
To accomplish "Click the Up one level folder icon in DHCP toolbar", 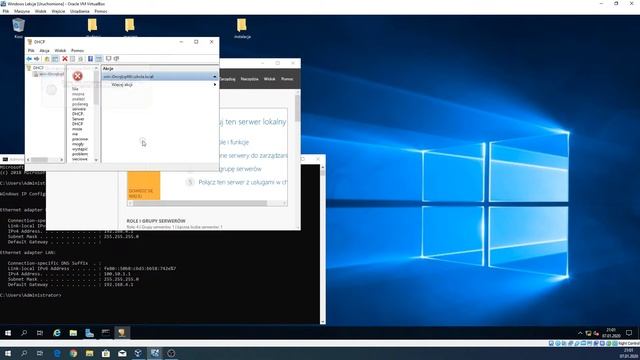I will [47, 59].
